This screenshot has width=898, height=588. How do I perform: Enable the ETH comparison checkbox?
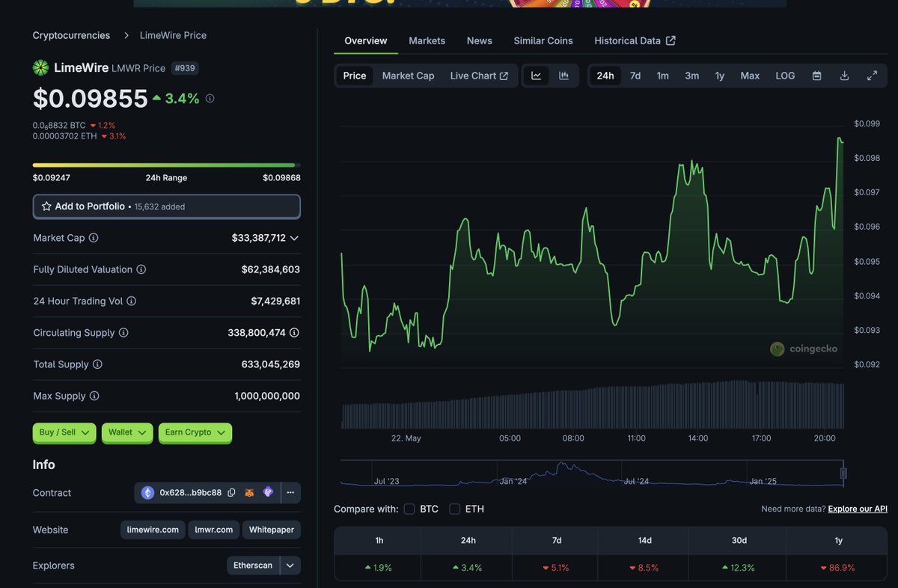click(x=454, y=509)
